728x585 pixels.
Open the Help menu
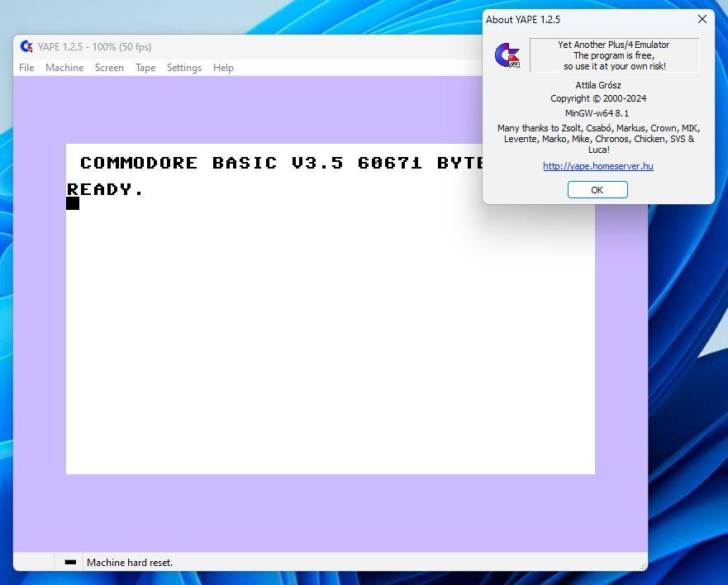pyautogui.click(x=223, y=68)
